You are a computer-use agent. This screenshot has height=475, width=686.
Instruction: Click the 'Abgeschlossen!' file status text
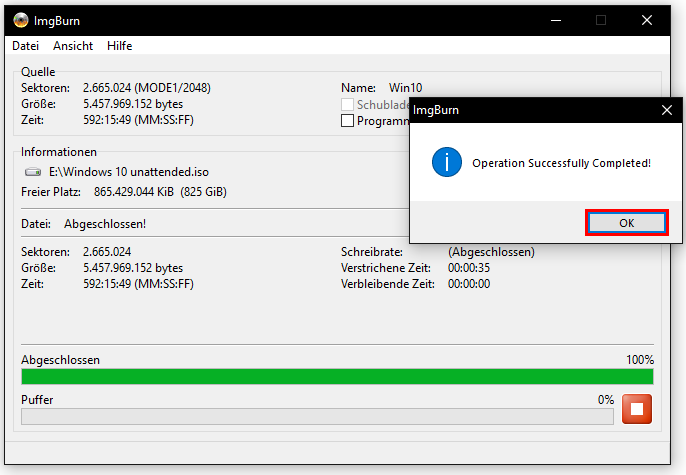tap(105, 224)
